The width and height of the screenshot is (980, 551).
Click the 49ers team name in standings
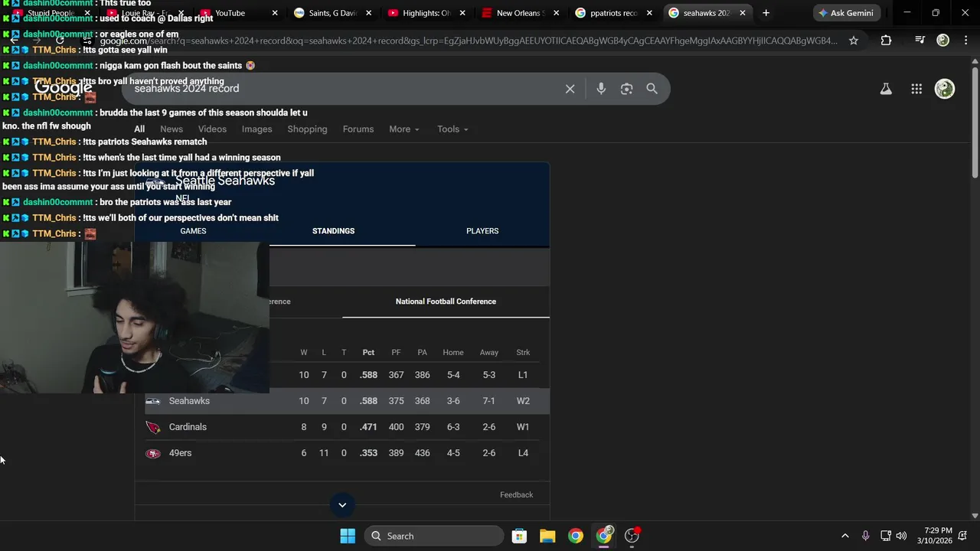(x=180, y=453)
